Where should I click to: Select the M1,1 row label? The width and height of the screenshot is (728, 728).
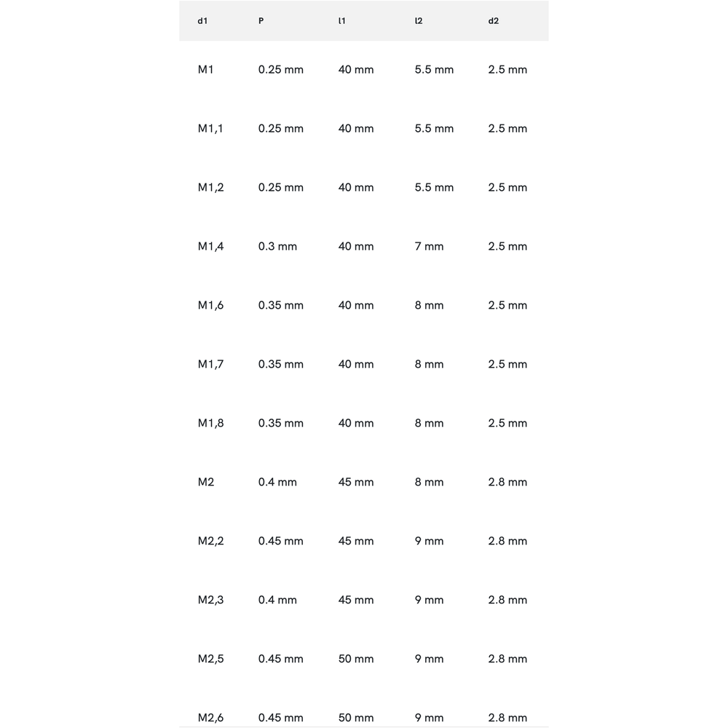[x=210, y=129]
